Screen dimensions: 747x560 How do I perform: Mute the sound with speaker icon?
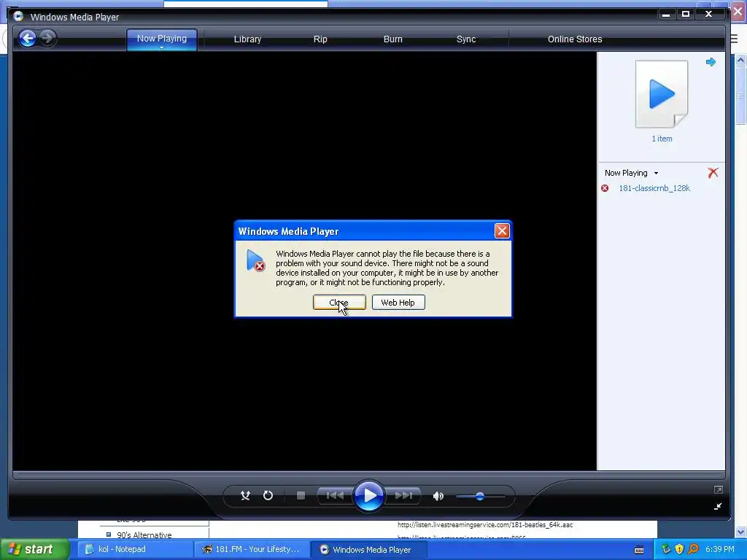[438, 496]
